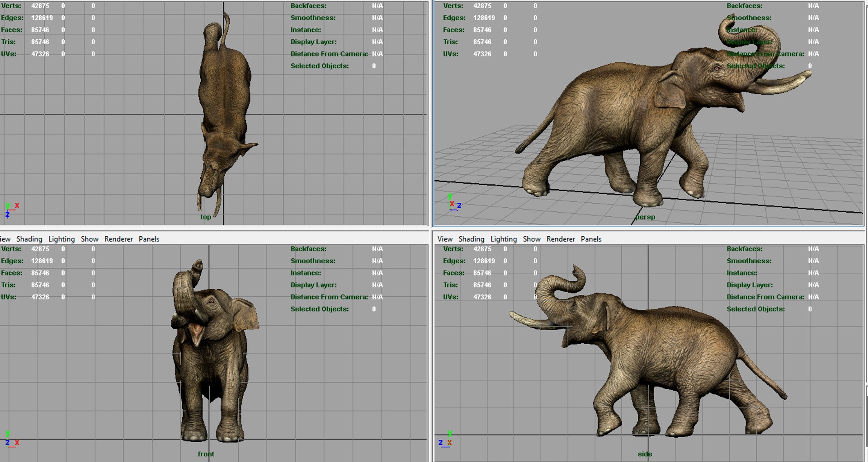Click 'Distance From Camera:' in top view HUD
This screenshot has height=462, width=868.
click(329, 54)
